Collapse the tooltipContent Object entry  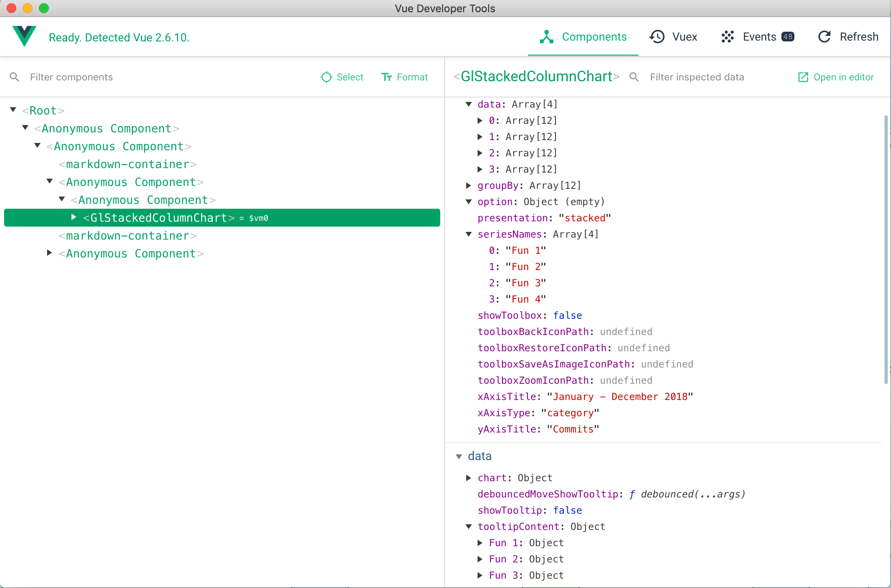coord(469,527)
